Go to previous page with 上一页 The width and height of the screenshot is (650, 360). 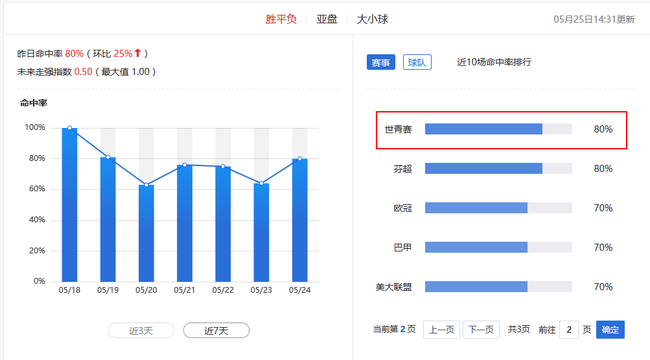coord(441,330)
